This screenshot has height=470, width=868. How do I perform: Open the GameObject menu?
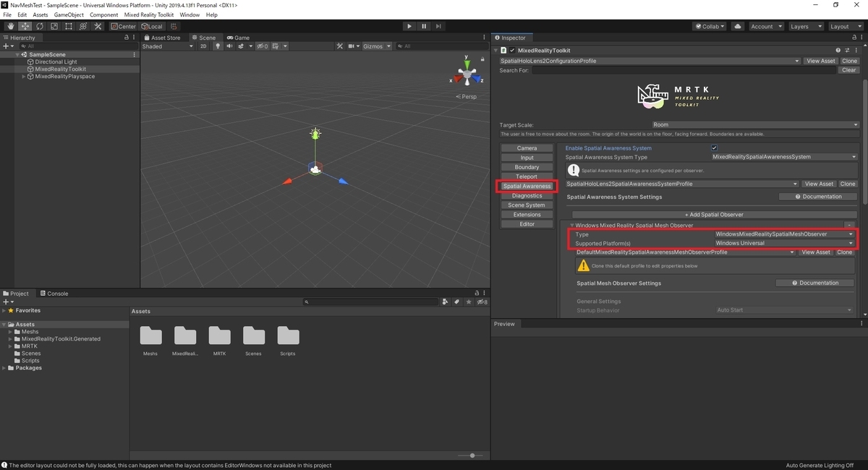coord(69,14)
